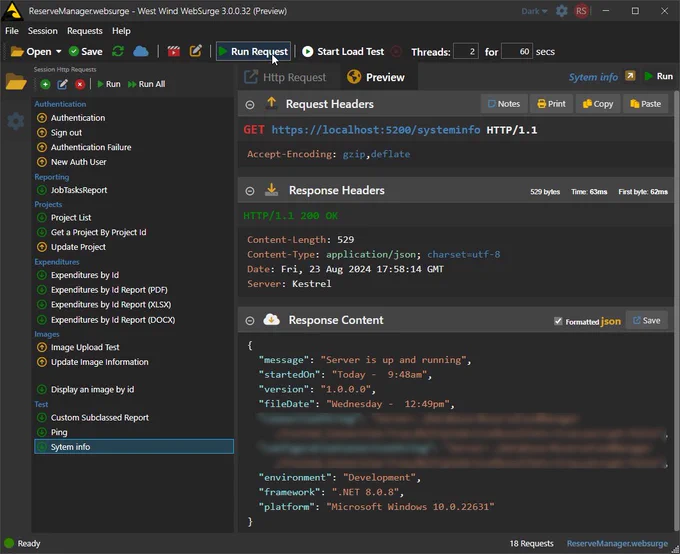Switch to the Http Request tab

(285, 77)
